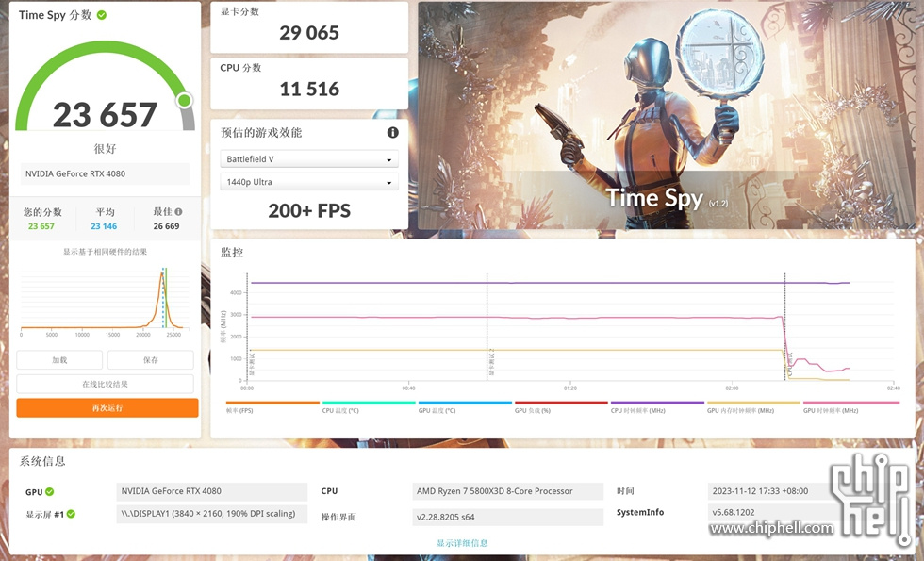This screenshot has height=561, width=924.
Task: Click the DISPLAY1 3840 × 2160 field
Action: coord(212,513)
